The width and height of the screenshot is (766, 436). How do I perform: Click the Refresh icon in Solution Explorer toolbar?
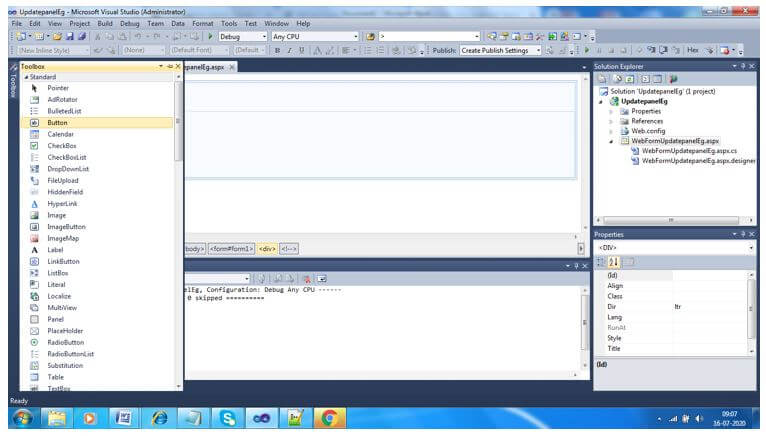click(630, 79)
